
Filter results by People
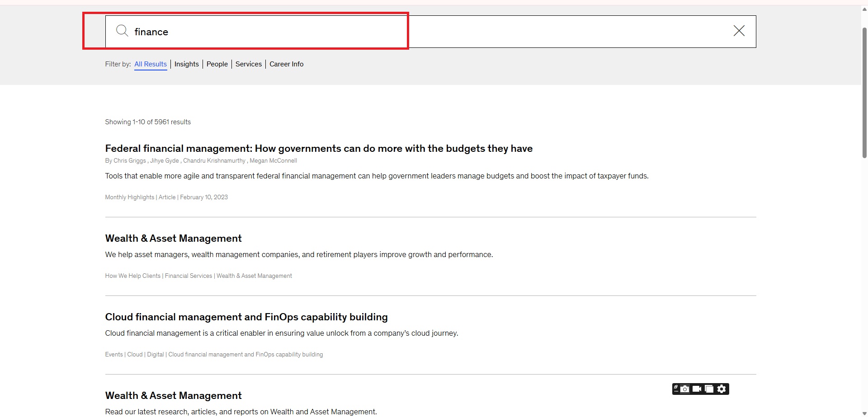pyautogui.click(x=217, y=64)
